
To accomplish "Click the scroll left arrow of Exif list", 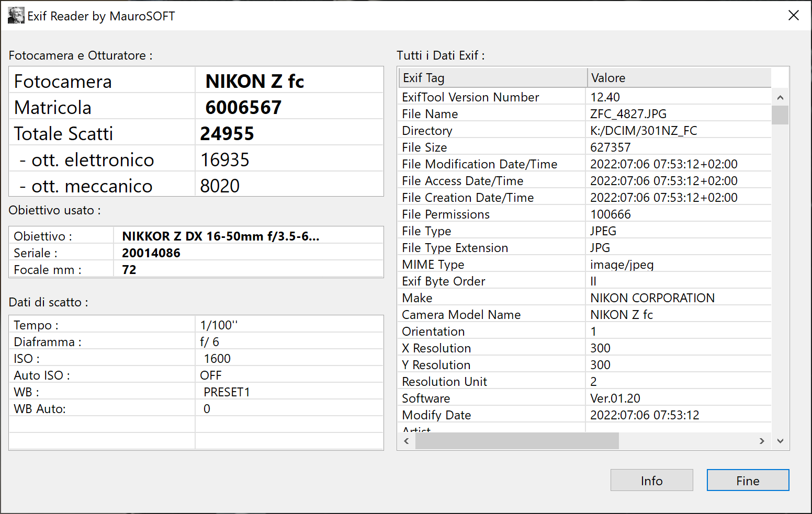I will 407,441.
